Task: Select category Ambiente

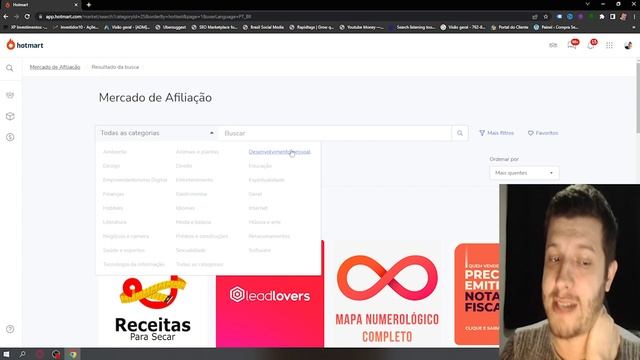Action: pos(115,152)
